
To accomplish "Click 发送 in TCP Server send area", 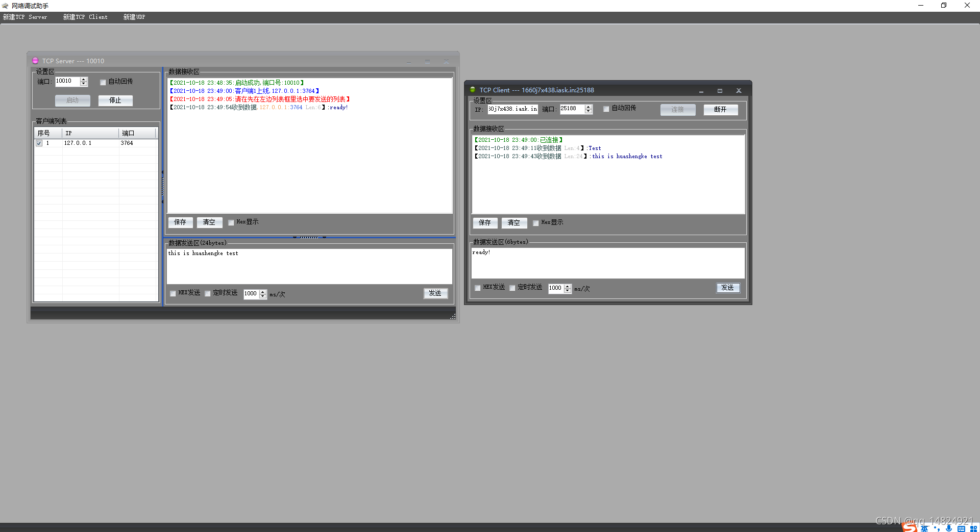I will pyautogui.click(x=435, y=293).
